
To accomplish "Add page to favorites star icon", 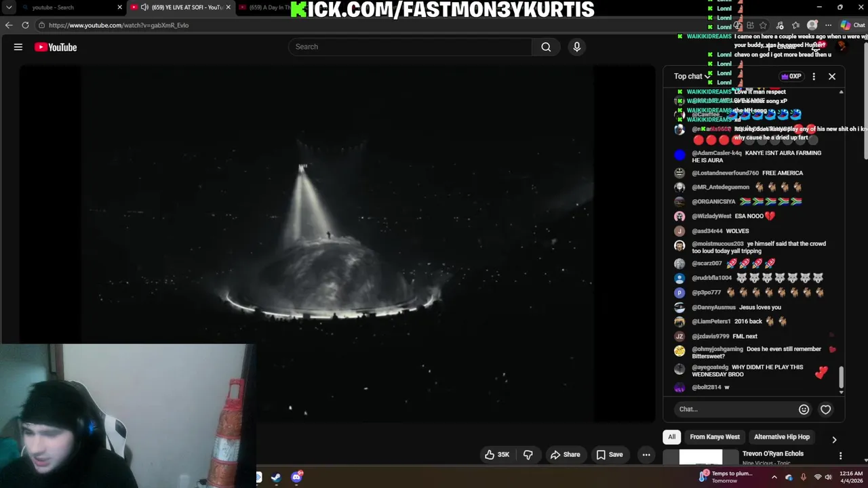I will pos(764,25).
